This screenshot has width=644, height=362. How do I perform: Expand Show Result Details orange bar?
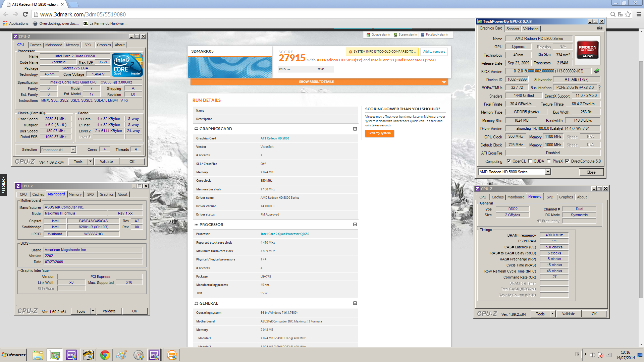(x=319, y=82)
